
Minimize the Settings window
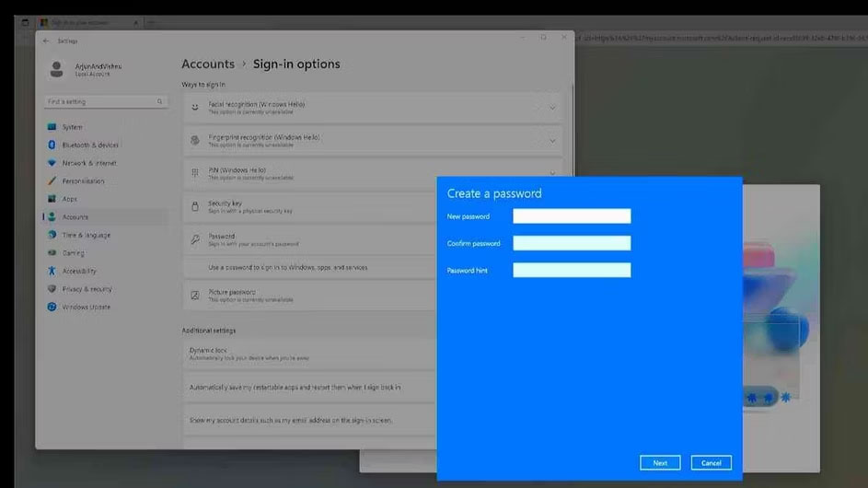pyautogui.click(x=523, y=37)
